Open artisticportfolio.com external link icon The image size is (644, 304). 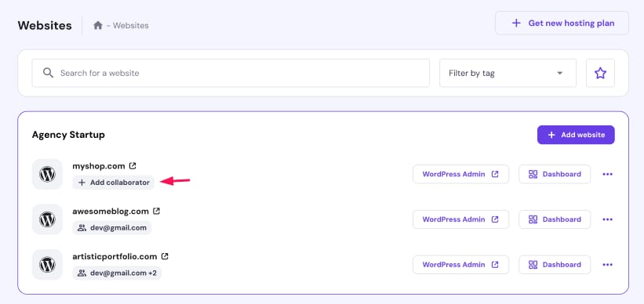[165, 256]
